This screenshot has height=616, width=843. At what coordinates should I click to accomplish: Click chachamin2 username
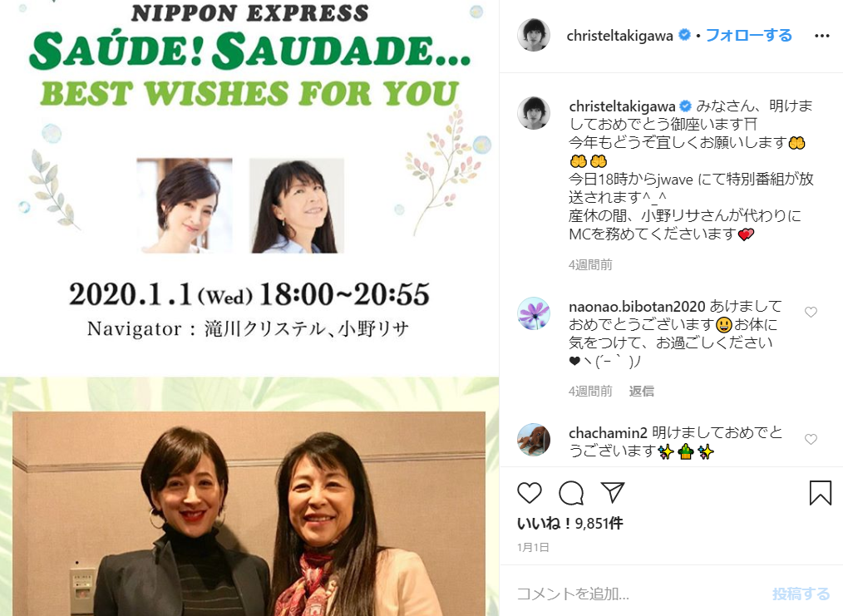tap(608, 433)
